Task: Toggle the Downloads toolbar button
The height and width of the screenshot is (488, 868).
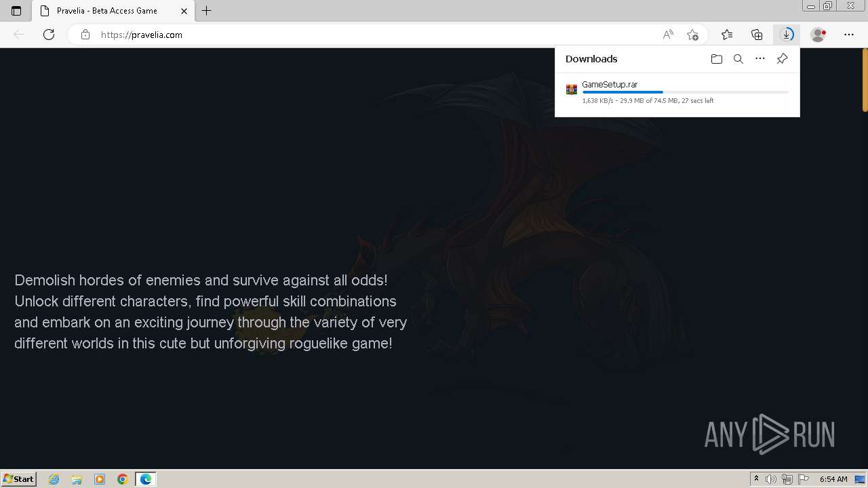Action: [787, 35]
